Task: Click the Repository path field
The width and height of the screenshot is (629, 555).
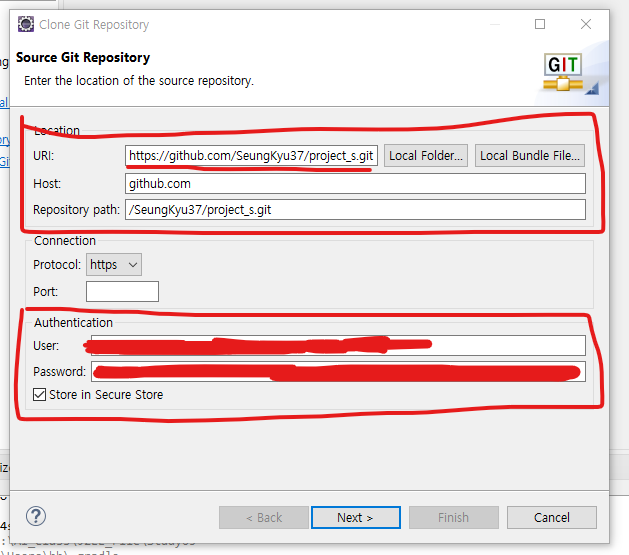Action: tap(355, 210)
